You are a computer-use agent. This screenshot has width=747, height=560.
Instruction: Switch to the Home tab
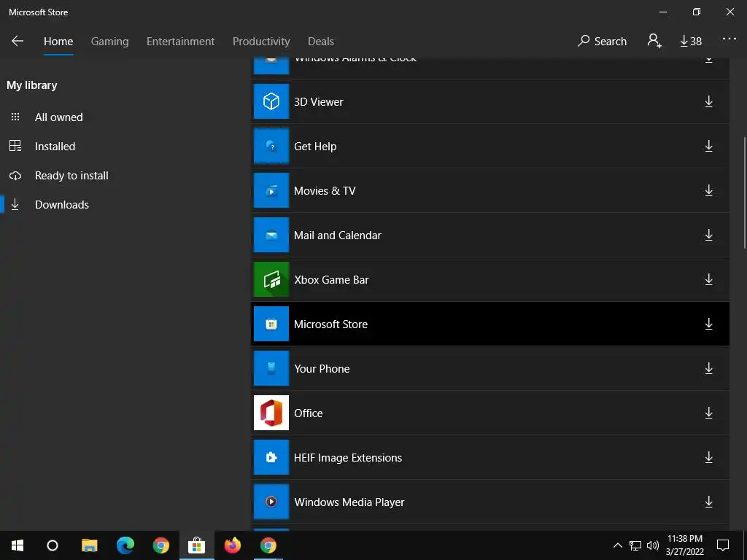point(58,42)
